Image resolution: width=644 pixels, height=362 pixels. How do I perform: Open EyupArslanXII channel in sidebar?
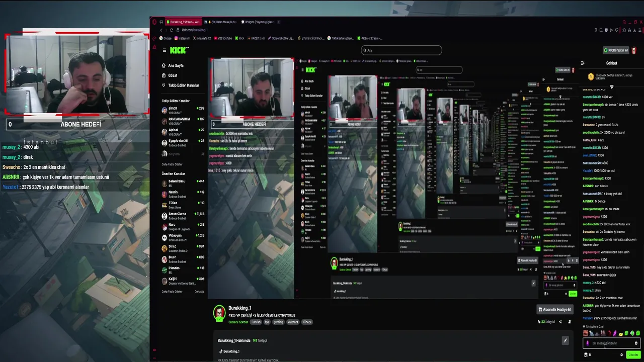pyautogui.click(x=183, y=143)
